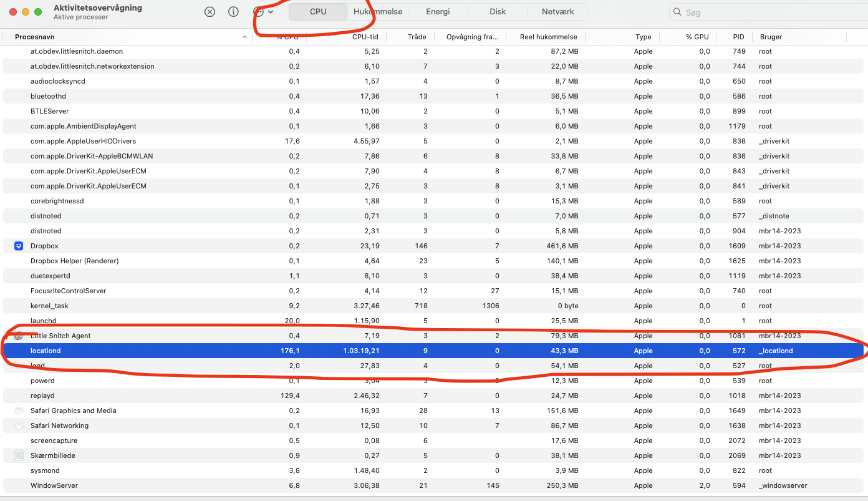Viewport: 868px width, 501px height.
Task: Select the highlighted locationd process name
Action: [x=46, y=351]
